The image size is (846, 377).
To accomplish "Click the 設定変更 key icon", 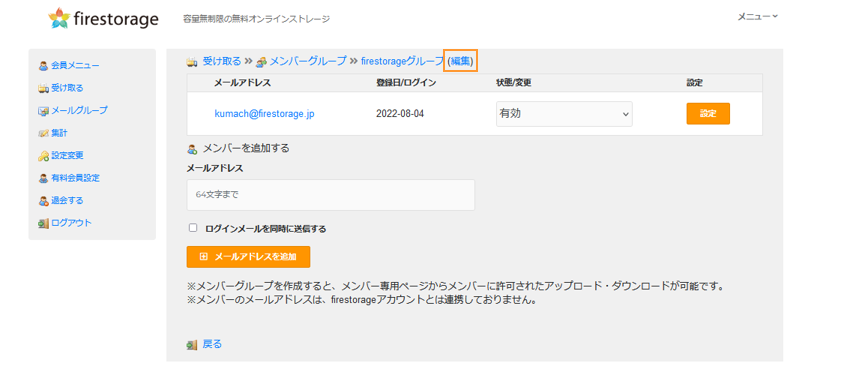I will click(x=43, y=156).
